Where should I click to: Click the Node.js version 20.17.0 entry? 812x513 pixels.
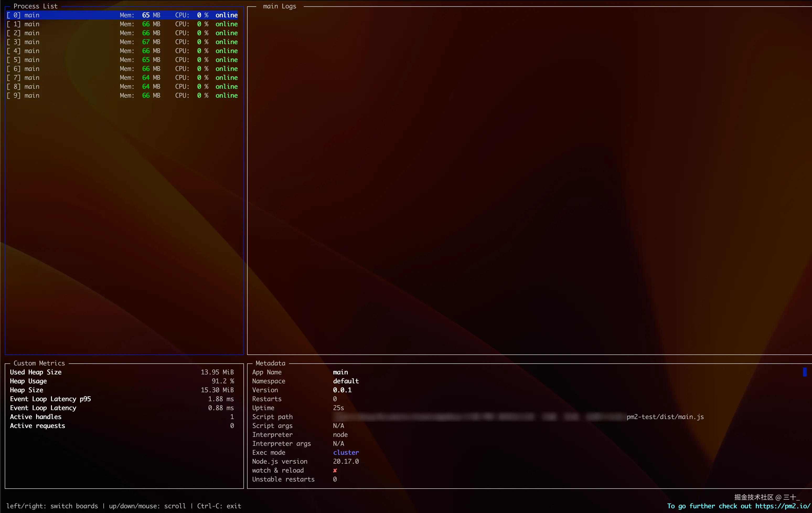[345, 461]
